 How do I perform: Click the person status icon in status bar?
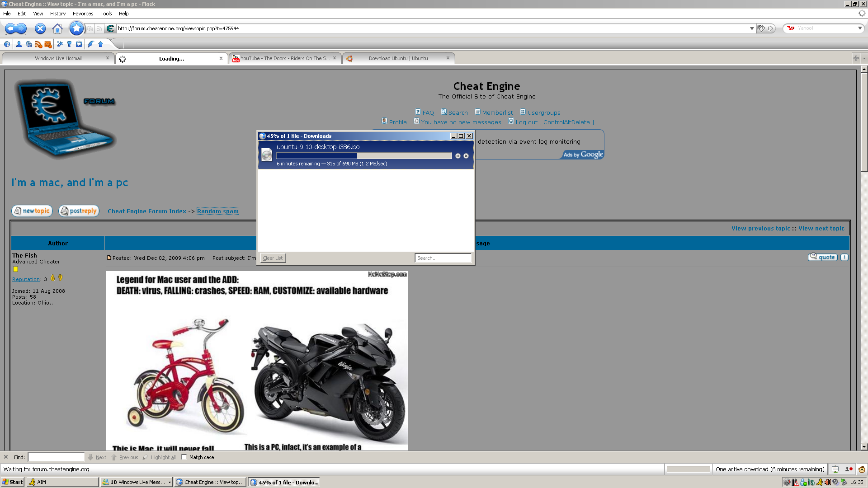849,469
